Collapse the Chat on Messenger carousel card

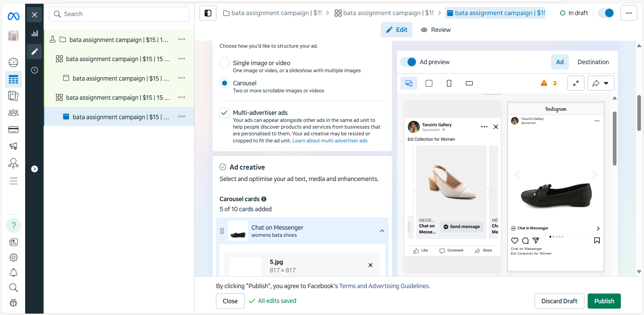pos(381,231)
